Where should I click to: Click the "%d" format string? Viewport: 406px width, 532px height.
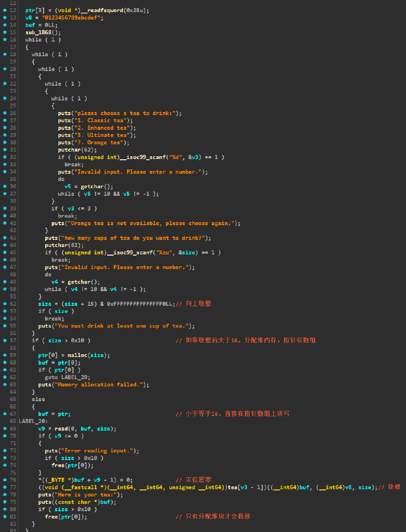[176, 157]
